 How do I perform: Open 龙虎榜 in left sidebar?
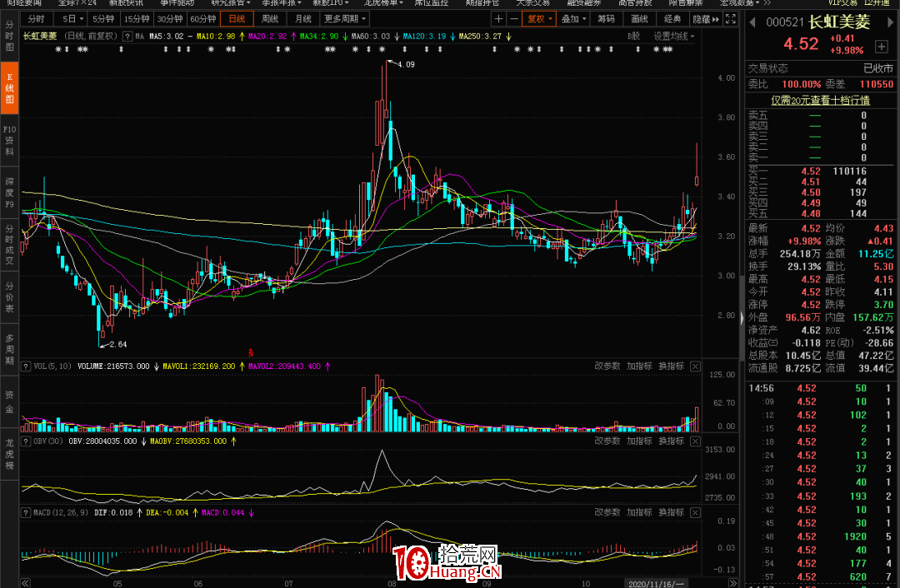point(9,454)
